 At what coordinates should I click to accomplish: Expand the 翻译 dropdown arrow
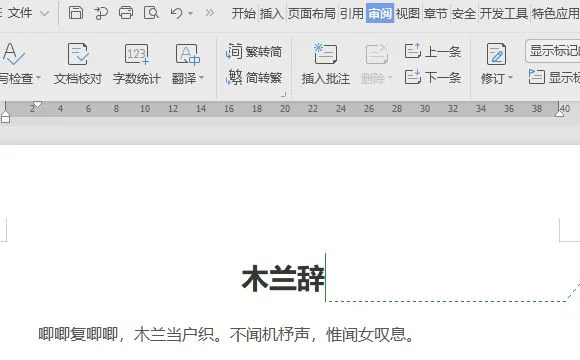point(202,78)
